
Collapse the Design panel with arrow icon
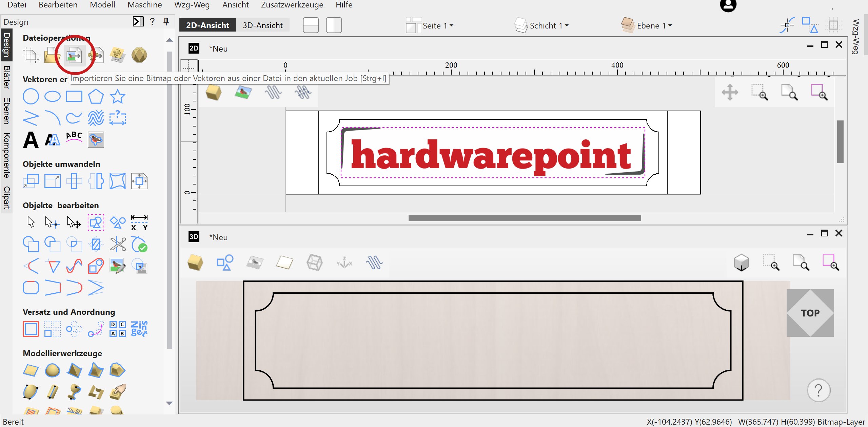pyautogui.click(x=138, y=22)
